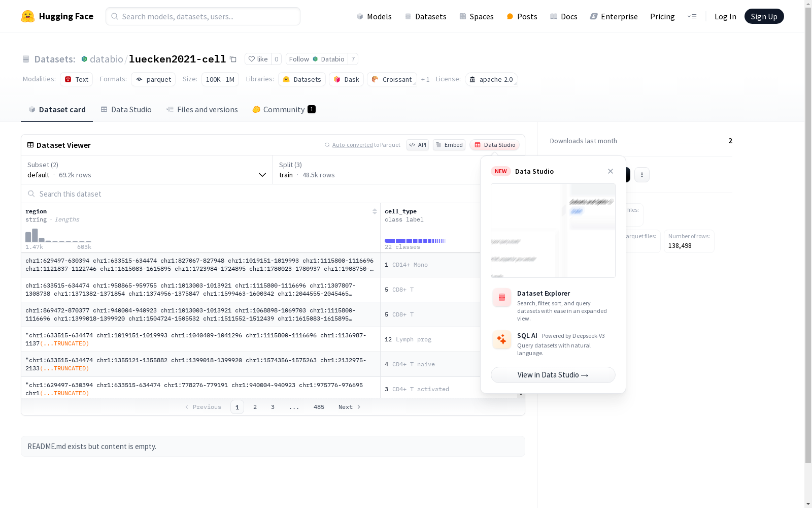Open the apache-2.0 license tag
The image size is (812, 508).
pos(491,79)
